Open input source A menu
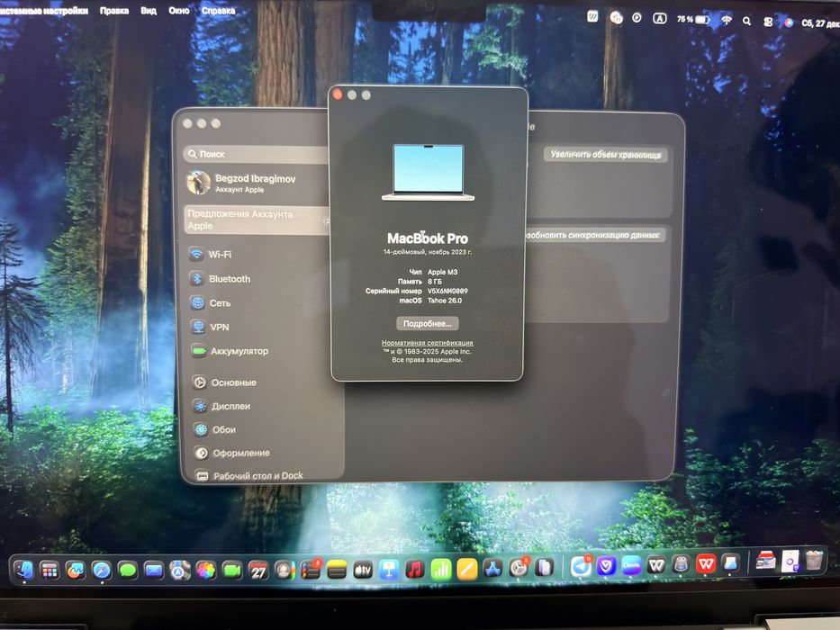This screenshot has height=630, width=840. point(659,19)
